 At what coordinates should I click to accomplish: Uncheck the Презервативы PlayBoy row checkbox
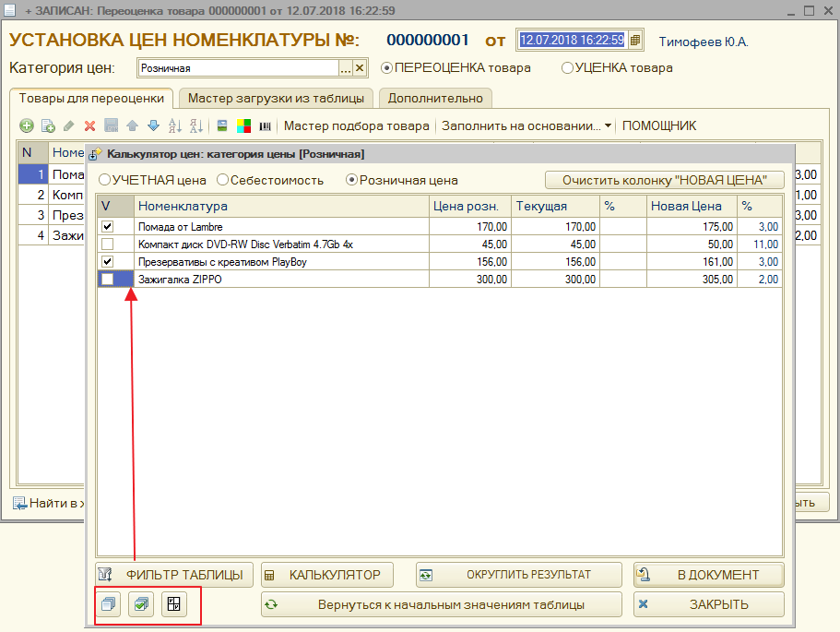[x=108, y=262]
